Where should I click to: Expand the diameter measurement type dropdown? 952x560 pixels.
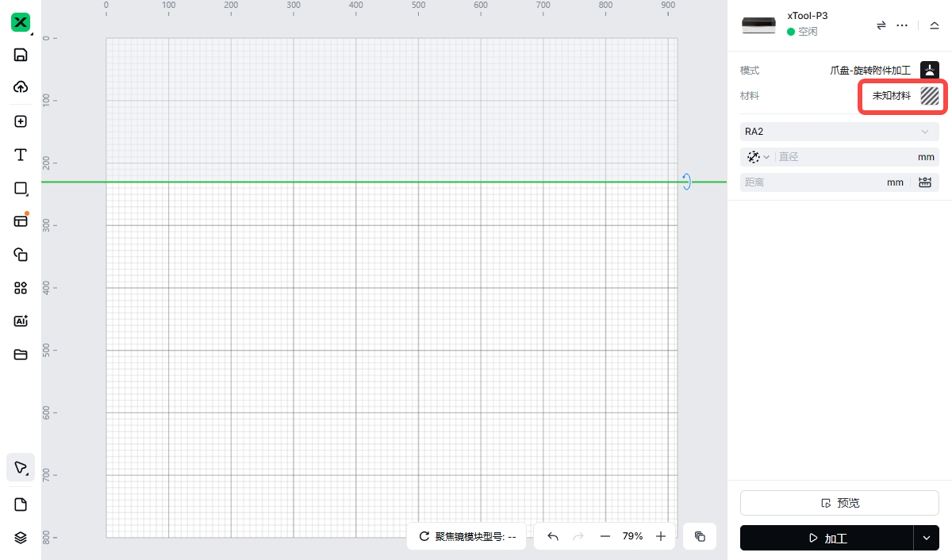pyautogui.click(x=758, y=157)
